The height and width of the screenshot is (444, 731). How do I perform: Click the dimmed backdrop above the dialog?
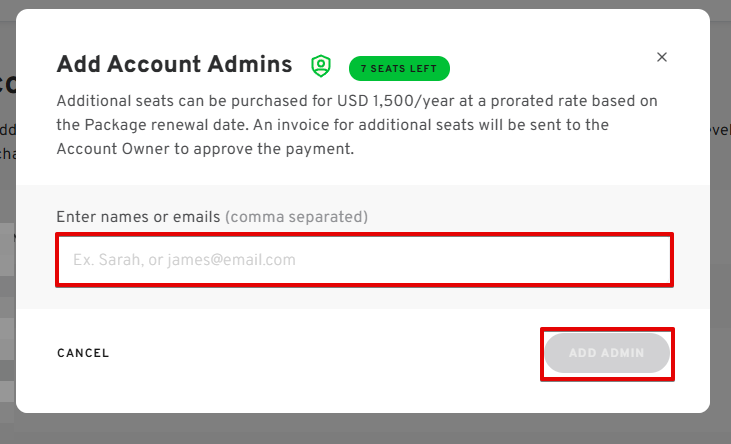click(x=366, y=4)
